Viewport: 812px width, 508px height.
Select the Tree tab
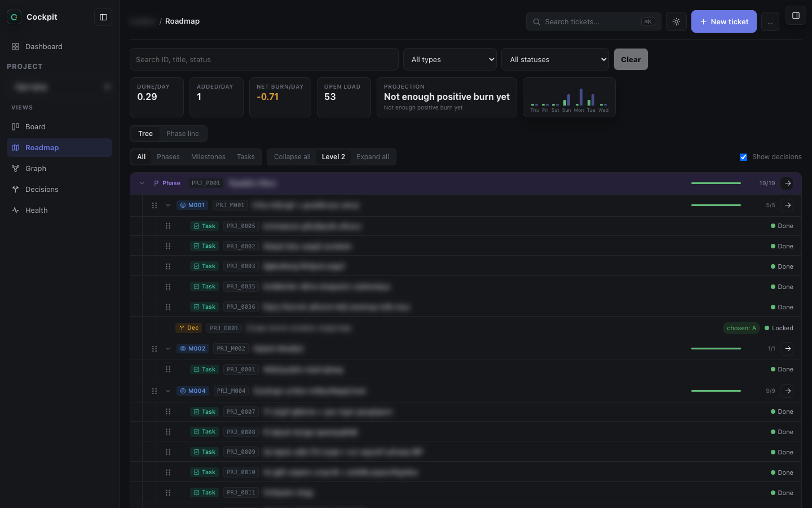pyautogui.click(x=145, y=134)
